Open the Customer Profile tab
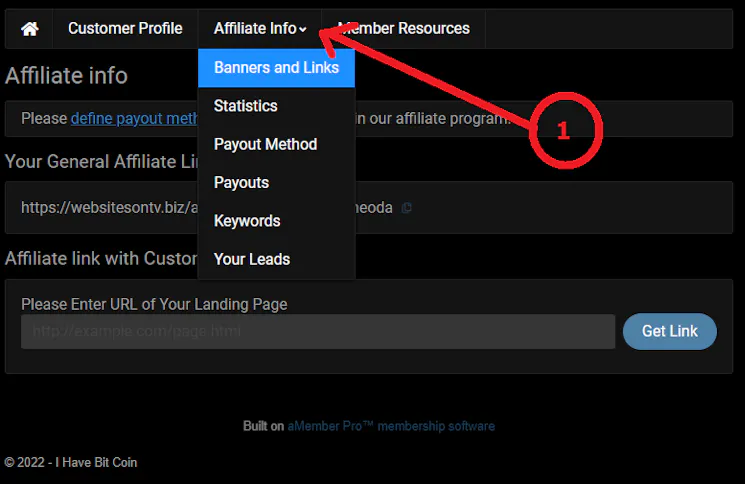 click(x=125, y=29)
